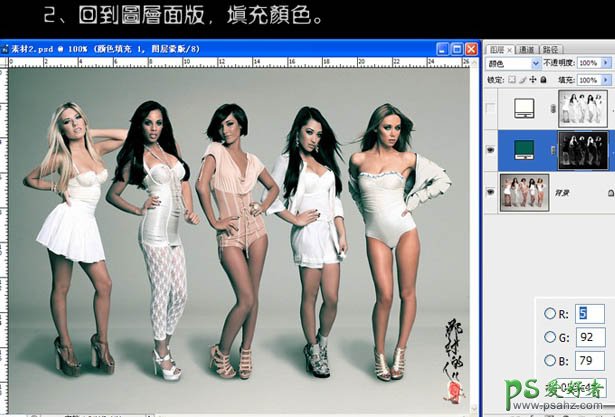This screenshot has width=615, height=417.
Task: Select the white fill layer icon
Action: pyautogui.click(x=523, y=108)
